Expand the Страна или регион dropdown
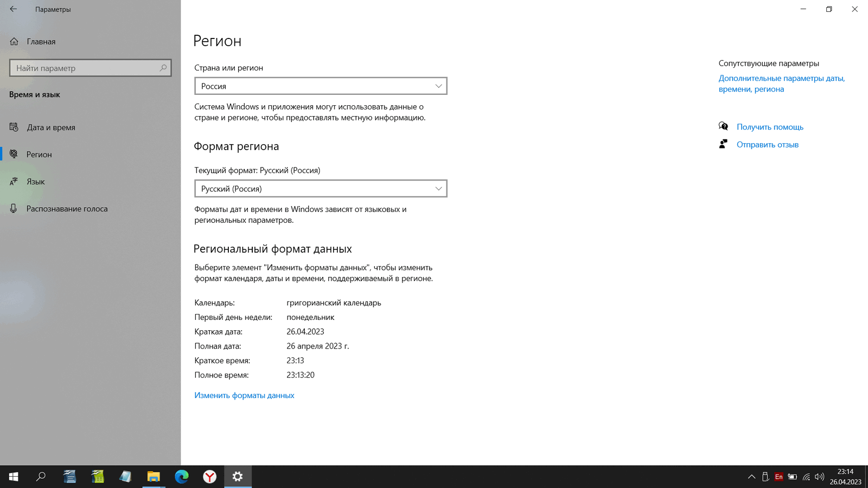868x488 pixels. [x=321, y=86]
